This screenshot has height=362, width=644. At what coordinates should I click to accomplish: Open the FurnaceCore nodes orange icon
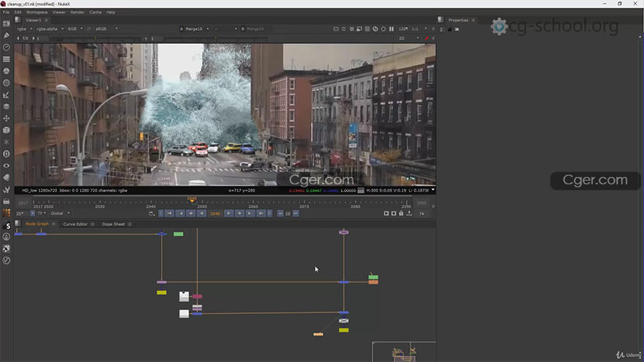pos(6,213)
